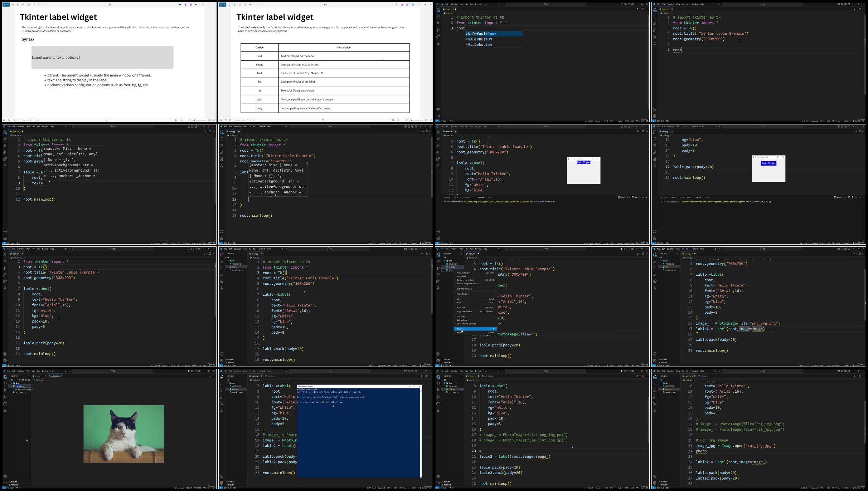Click Explorer icon in cat image frame activity bar

(x=5, y=377)
